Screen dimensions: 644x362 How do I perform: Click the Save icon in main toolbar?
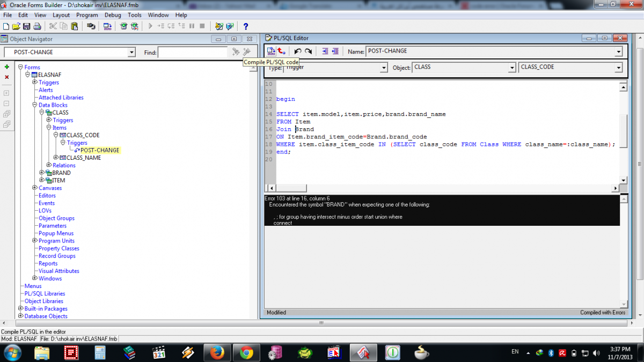[x=26, y=26]
